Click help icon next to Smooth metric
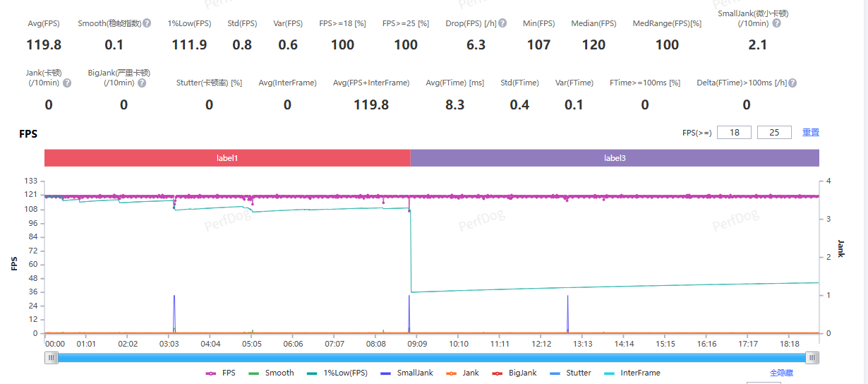 click(147, 23)
